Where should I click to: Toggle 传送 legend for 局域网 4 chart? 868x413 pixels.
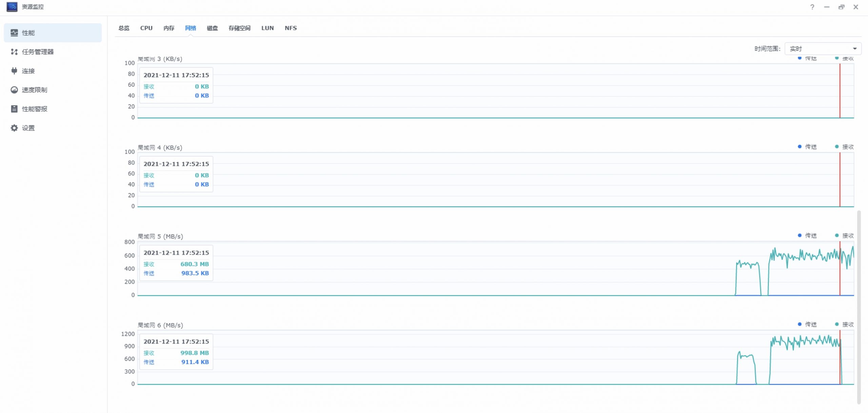click(x=807, y=146)
